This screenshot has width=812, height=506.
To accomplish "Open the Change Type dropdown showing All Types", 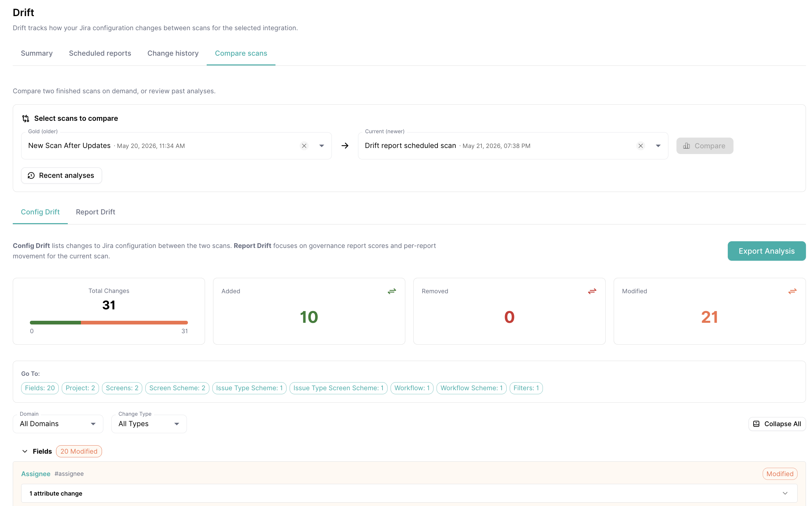I will (x=149, y=424).
